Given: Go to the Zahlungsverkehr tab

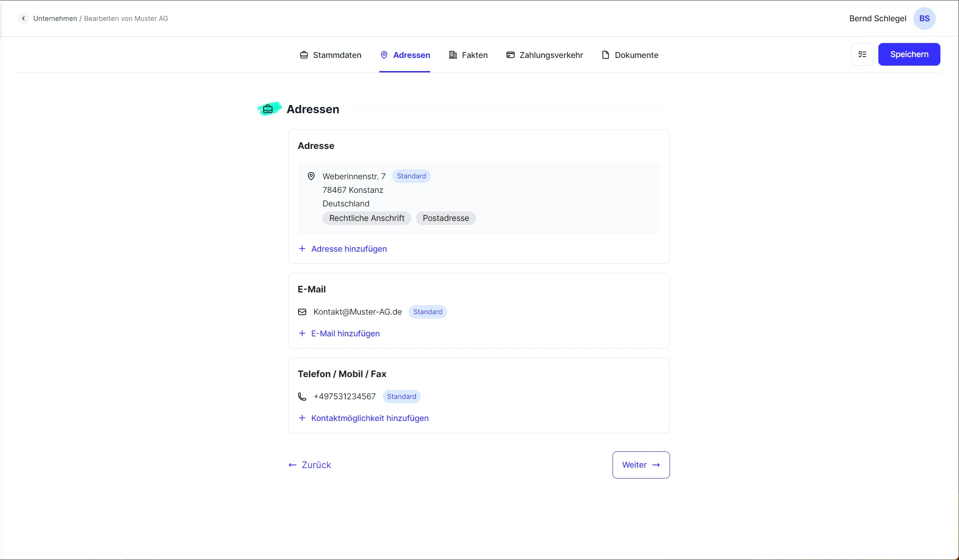Looking at the screenshot, I should (x=545, y=55).
